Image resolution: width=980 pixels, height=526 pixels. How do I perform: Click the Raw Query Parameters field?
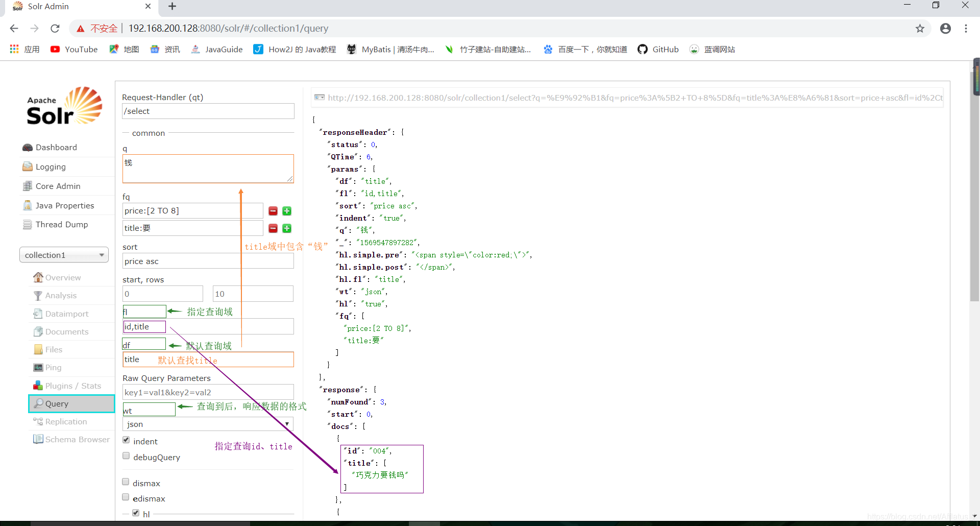click(x=208, y=392)
